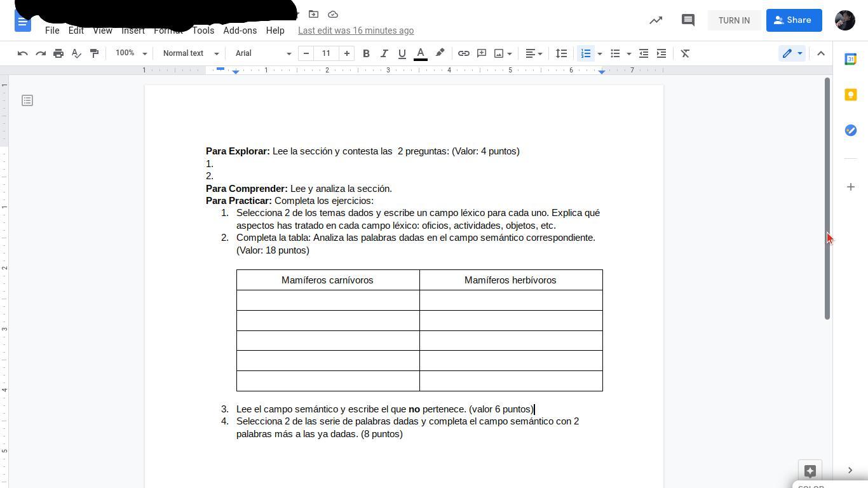This screenshot has height=488, width=868.
Task: Toggle italic formatting
Action: tap(384, 53)
